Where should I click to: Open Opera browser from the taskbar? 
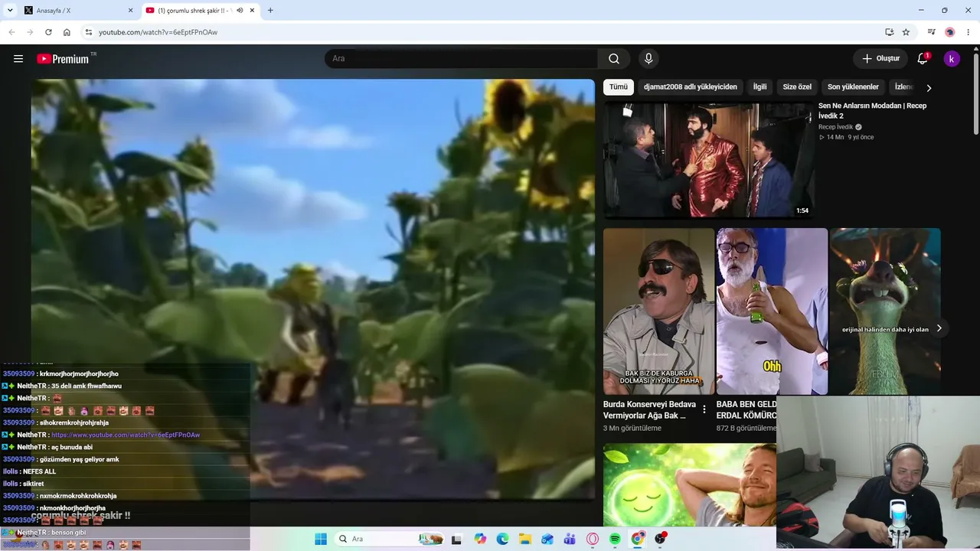click(x=593, y=539)
